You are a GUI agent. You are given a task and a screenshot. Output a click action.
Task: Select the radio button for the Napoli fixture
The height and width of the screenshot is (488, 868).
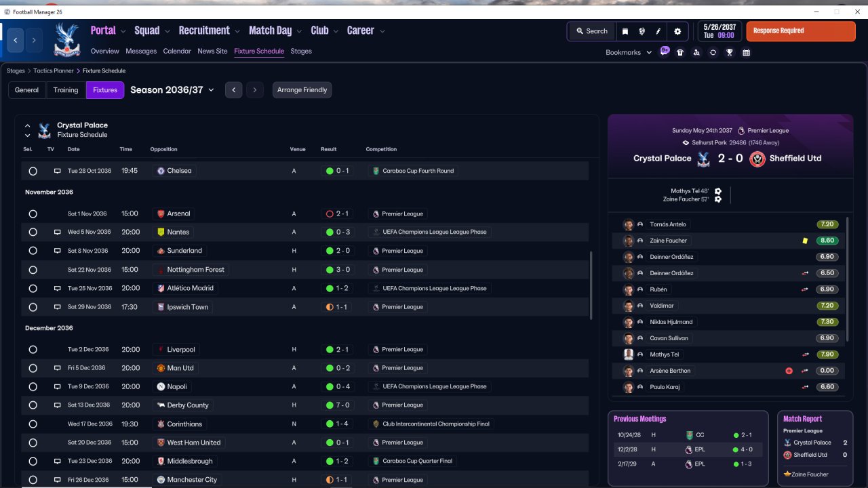[x=33, y=387]
